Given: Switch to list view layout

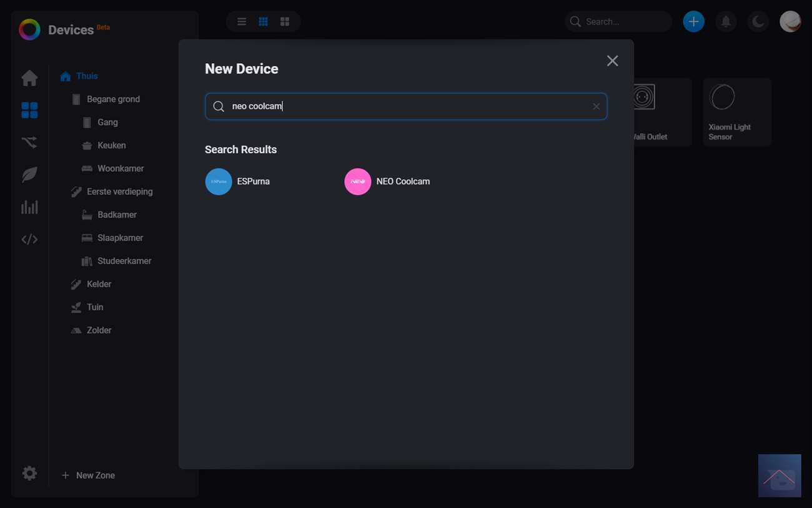Looking at the screenshot, I should pos(242,22).
